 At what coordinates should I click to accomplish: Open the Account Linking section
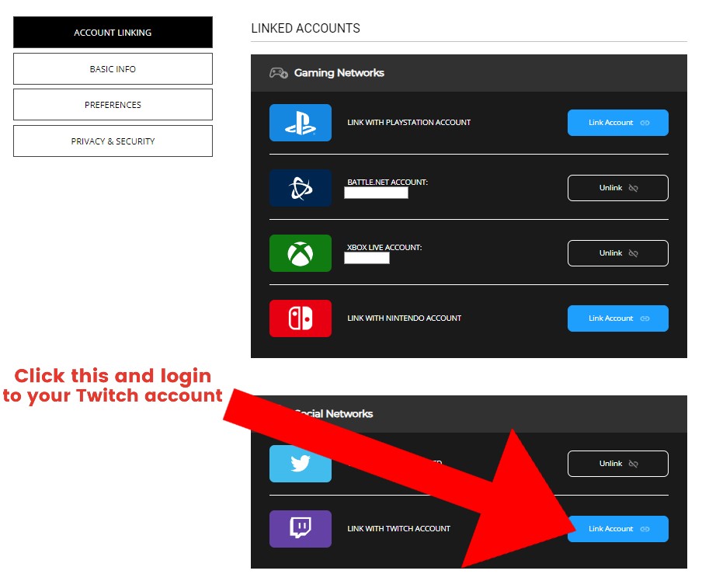[x=113, y=33]
